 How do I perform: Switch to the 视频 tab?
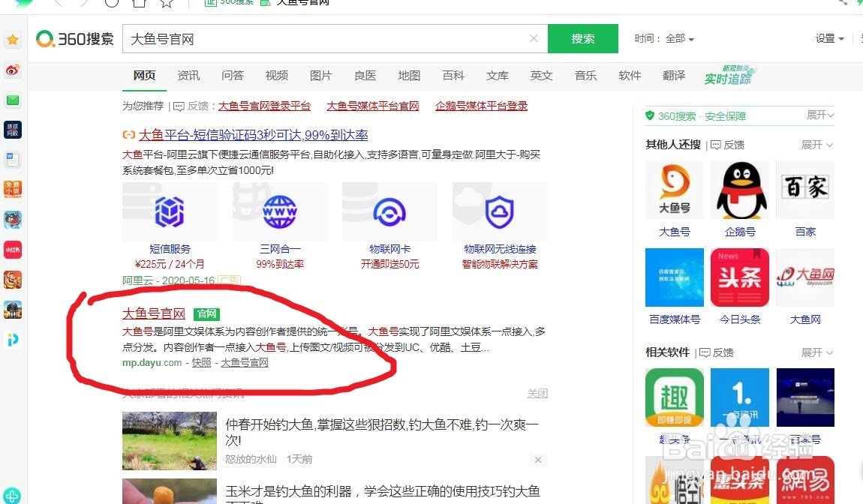pyautogui.click(x=276, y=76)
